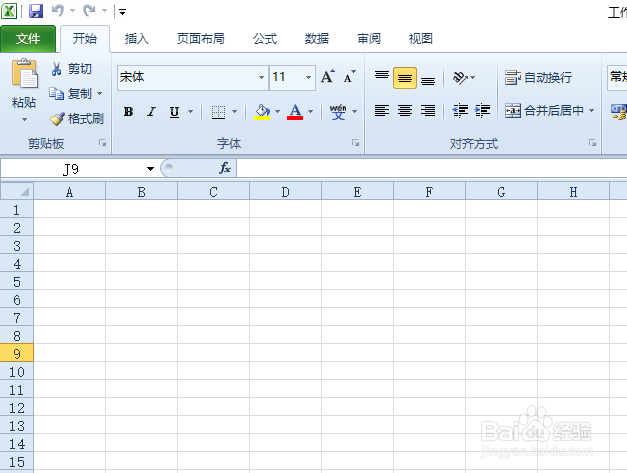The width and height of the screenshot is (627, 473).
Task: Click the 合并后居中 merge and center button
Action: [544, 110]
